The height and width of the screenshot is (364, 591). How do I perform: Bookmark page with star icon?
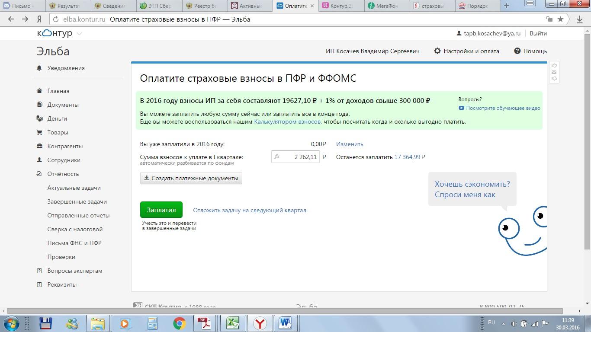click(x=560, y=19)
